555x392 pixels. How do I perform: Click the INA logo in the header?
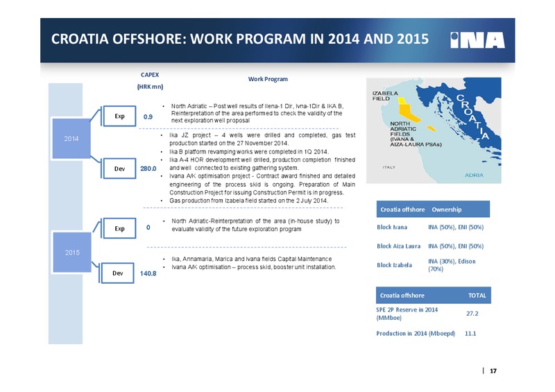[477, 40]
